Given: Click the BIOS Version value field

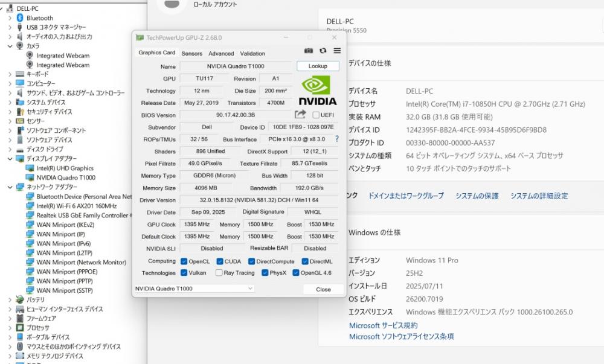Looking at the screenshot, I should coord(236,115).
